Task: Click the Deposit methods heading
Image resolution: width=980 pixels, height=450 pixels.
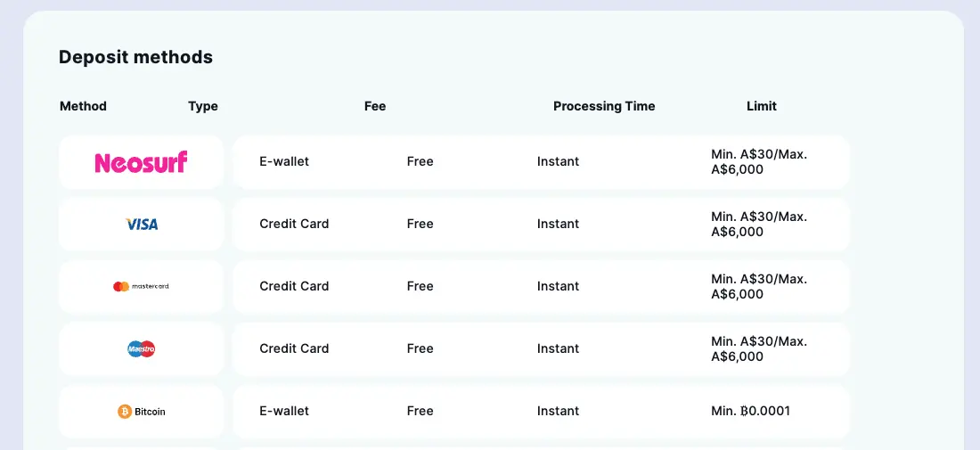Action: tap(135, 57)
